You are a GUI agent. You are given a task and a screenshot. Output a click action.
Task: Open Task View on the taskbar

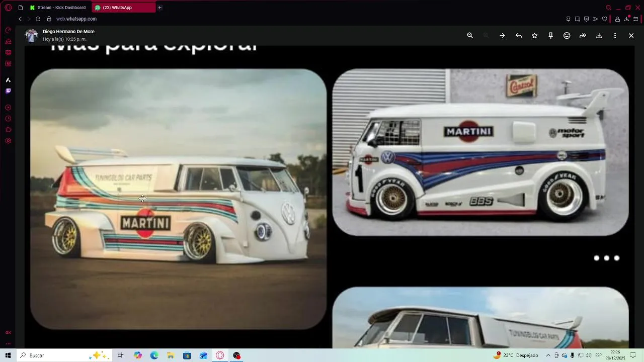tap(121, 355)
